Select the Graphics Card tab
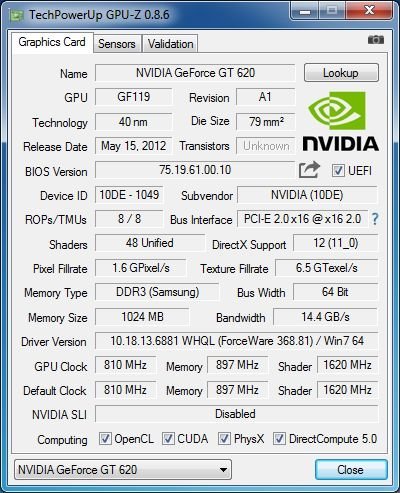 coord(52,42)
